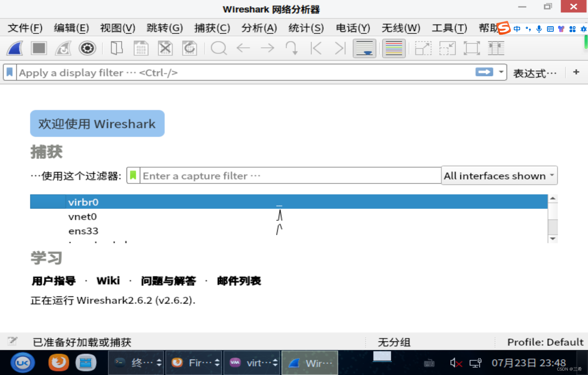Select the virbr0 interface

pos(289,202)
